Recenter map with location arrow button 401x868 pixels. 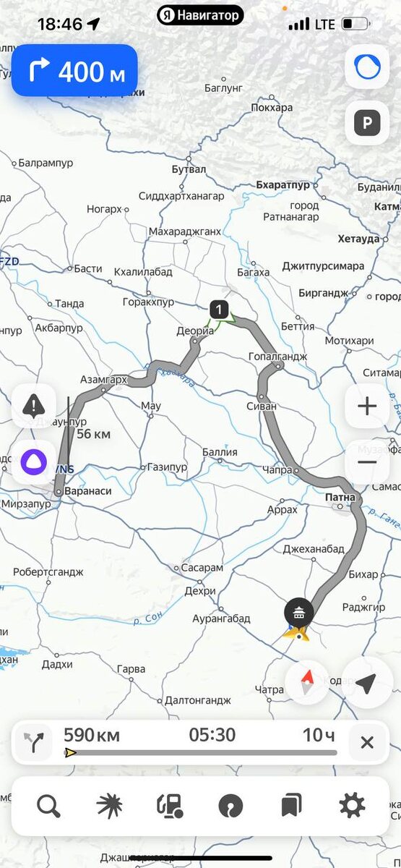(x=367, y=683)
